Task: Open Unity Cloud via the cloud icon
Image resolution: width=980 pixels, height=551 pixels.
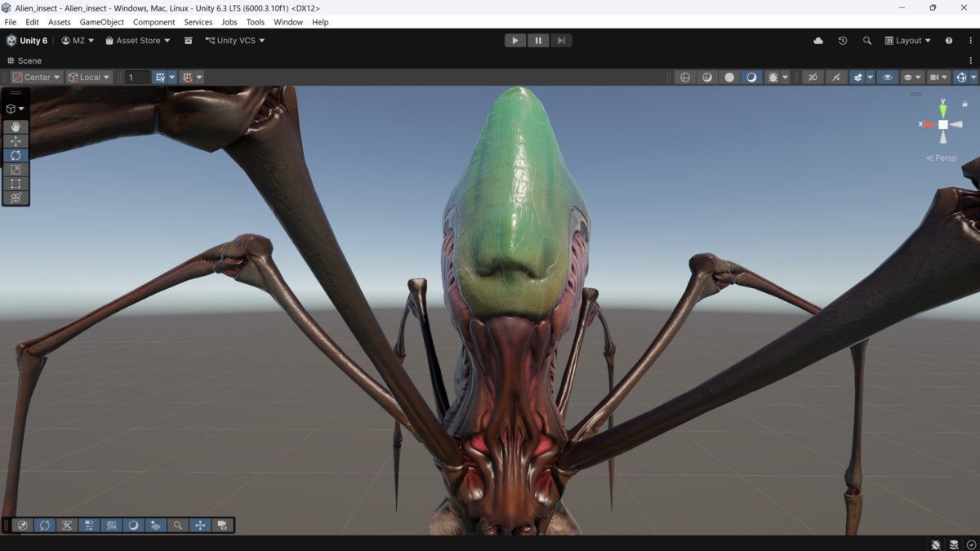Action: 817,40
